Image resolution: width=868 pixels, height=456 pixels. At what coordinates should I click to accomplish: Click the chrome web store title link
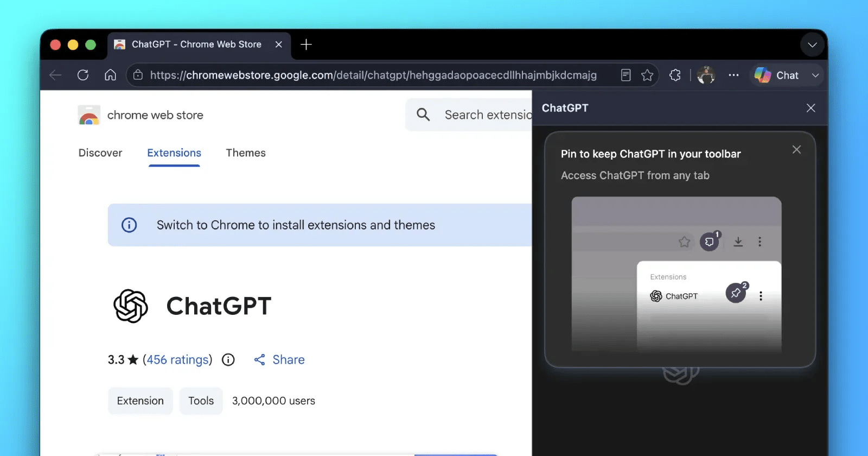point(155,115)
